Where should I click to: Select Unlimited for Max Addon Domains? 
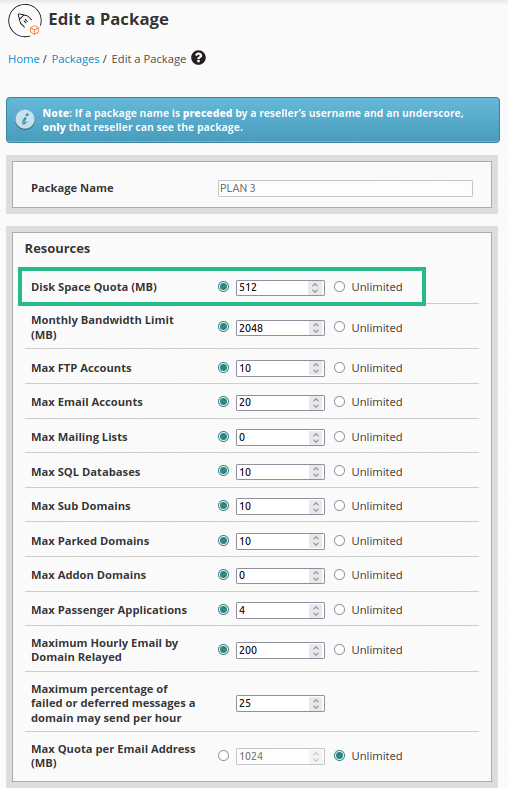pyautogui.click(x=340, y=574)
